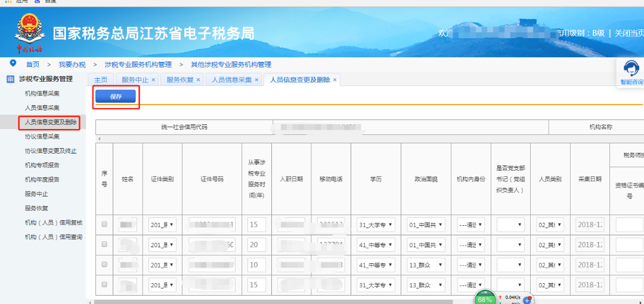This screenshot has height=304, width=644.
Task: Open 协议信息变更及终止 in the sidebar
Action: (51, 151)
